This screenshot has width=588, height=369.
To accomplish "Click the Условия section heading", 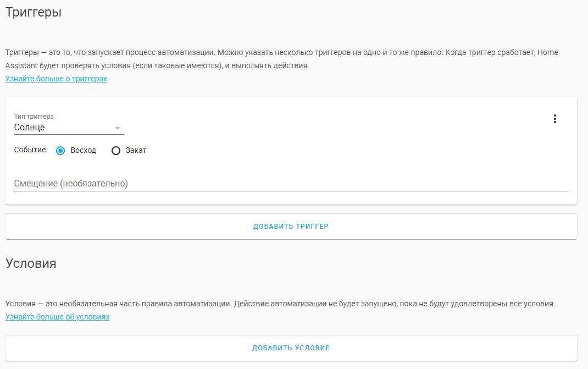I will tap(31, 263).
